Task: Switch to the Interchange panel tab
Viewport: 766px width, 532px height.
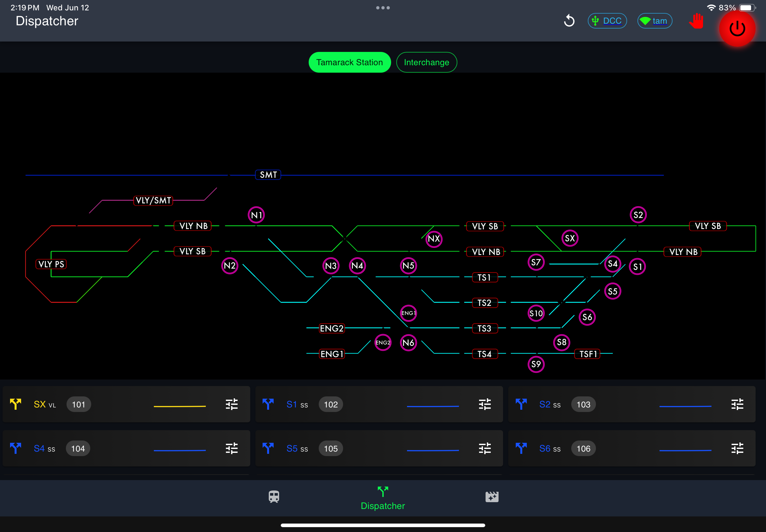Action: 426,62
